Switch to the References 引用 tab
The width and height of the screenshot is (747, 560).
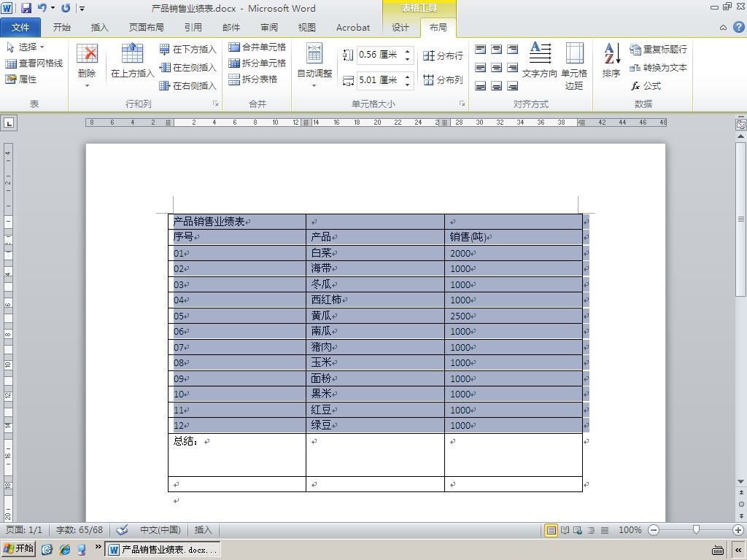193,28
